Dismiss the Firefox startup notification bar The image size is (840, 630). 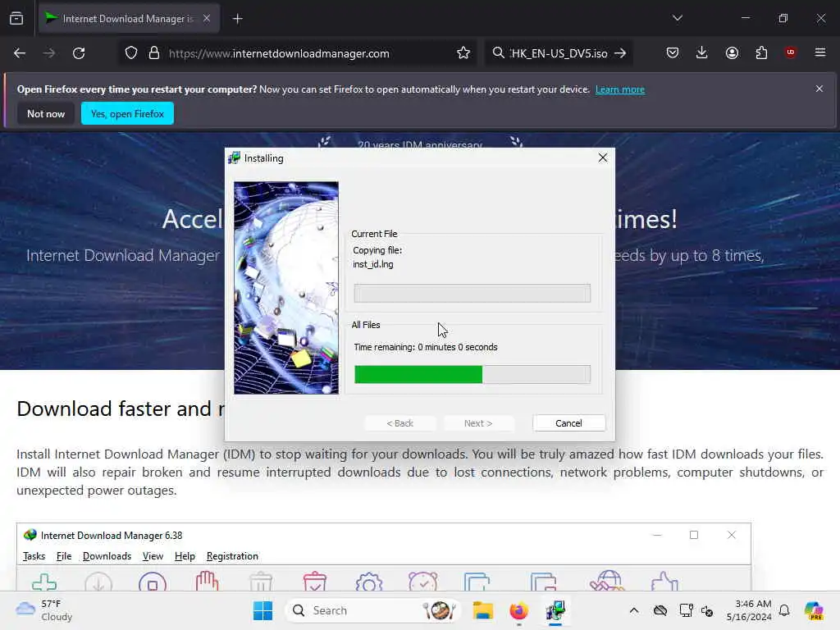[x=819, y=89]
